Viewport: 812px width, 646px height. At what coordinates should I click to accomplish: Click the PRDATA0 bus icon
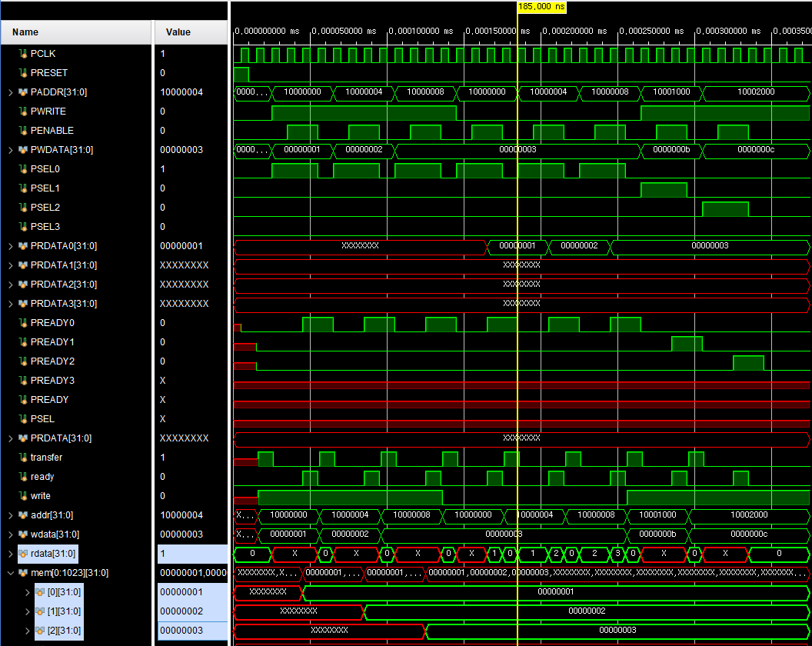(x=23, y=246)
